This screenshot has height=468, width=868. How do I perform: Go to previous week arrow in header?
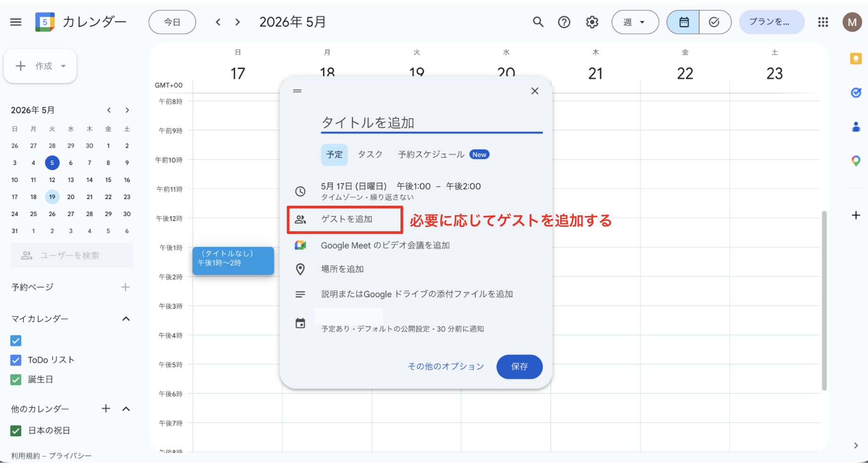point(218,22)
